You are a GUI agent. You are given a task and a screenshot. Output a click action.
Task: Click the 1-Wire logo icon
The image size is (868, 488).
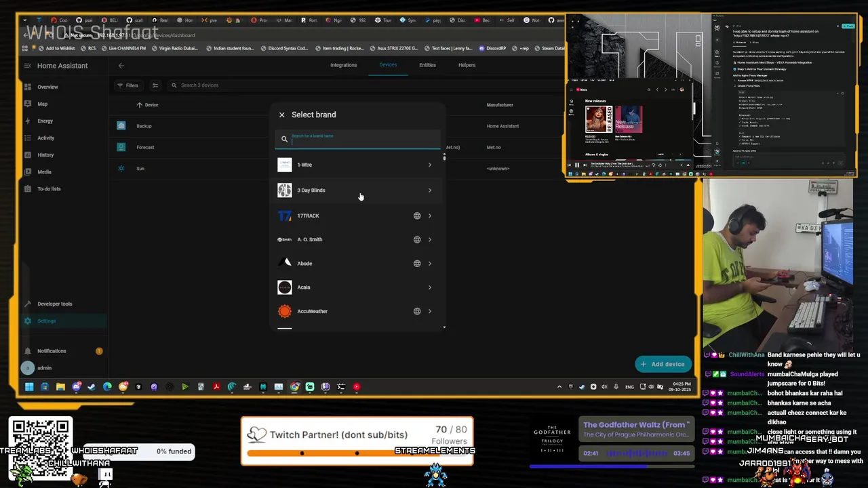(285, 165)
